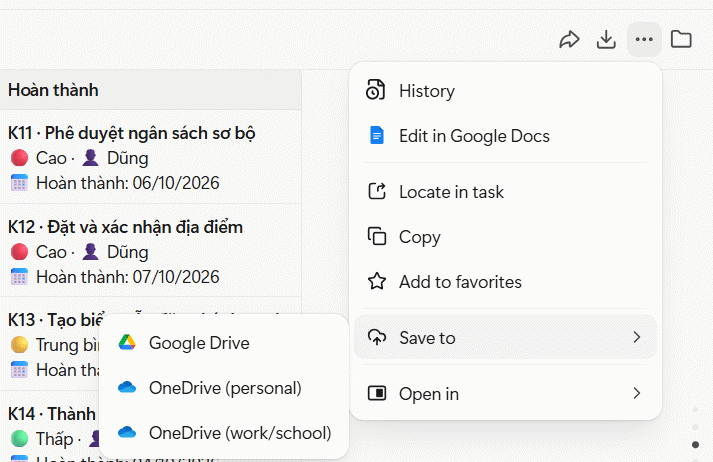Expand the Open in submenu chevron

[637, 393]
